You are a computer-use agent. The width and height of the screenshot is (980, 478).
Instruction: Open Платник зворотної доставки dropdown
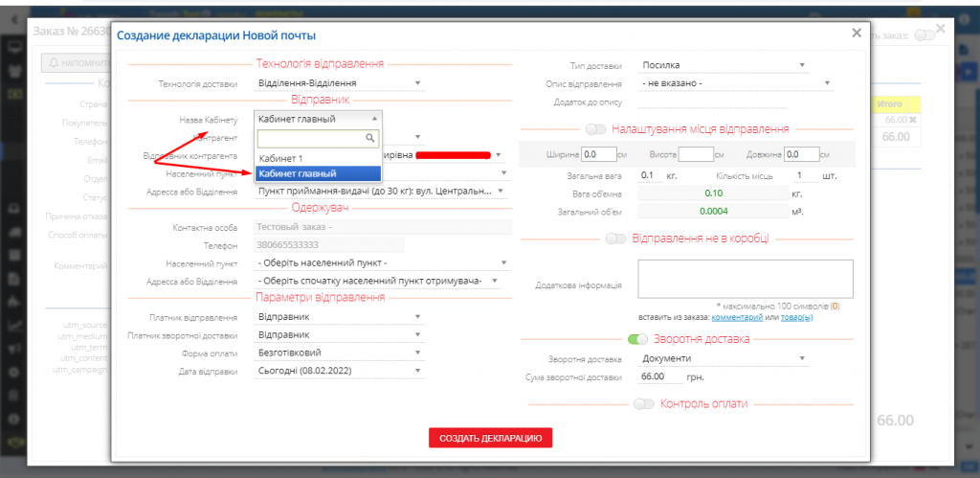(340, 334)
